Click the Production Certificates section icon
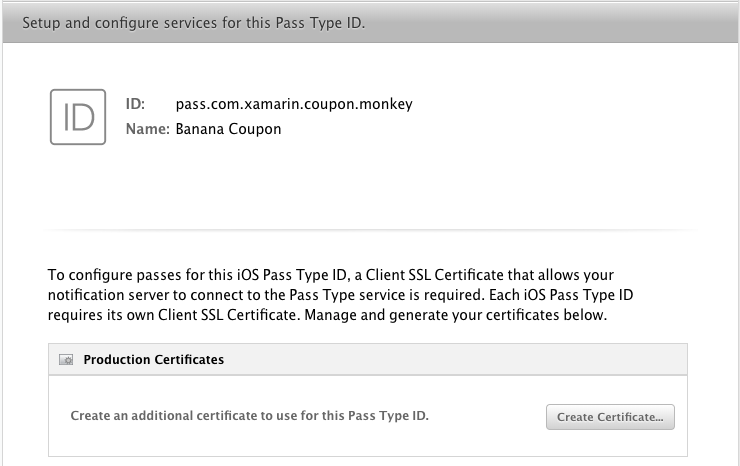Image resolution: width=740 pixels, height=466 pixels. [66, 360]
